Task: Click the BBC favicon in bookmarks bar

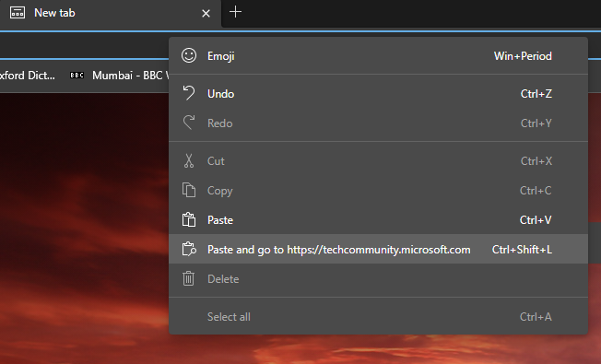Action: pos(77,75)
